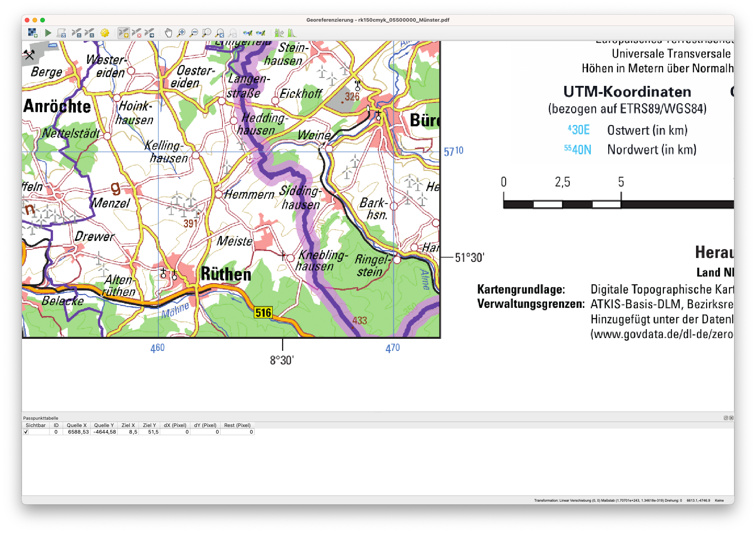Sort by Ziel Y column header
The height and width of the screenshot is (533, 756).
(x=149, y=425)
